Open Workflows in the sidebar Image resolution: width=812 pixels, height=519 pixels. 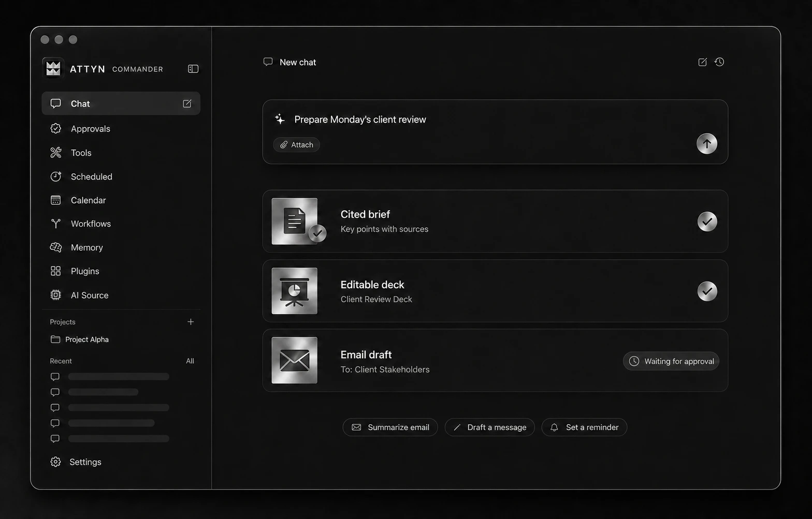121,224
